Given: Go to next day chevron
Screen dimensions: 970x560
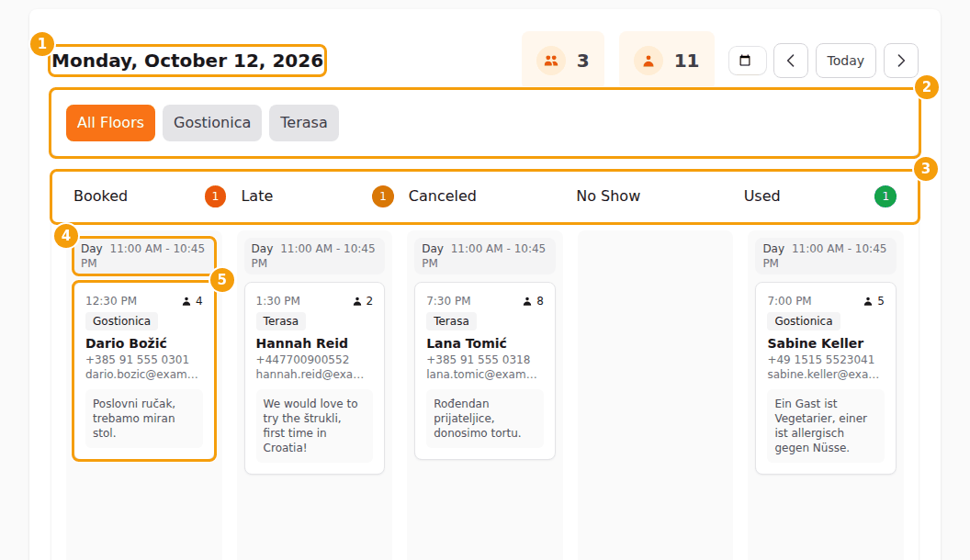Looking at the screenshot, I should (x=901, y=61).
